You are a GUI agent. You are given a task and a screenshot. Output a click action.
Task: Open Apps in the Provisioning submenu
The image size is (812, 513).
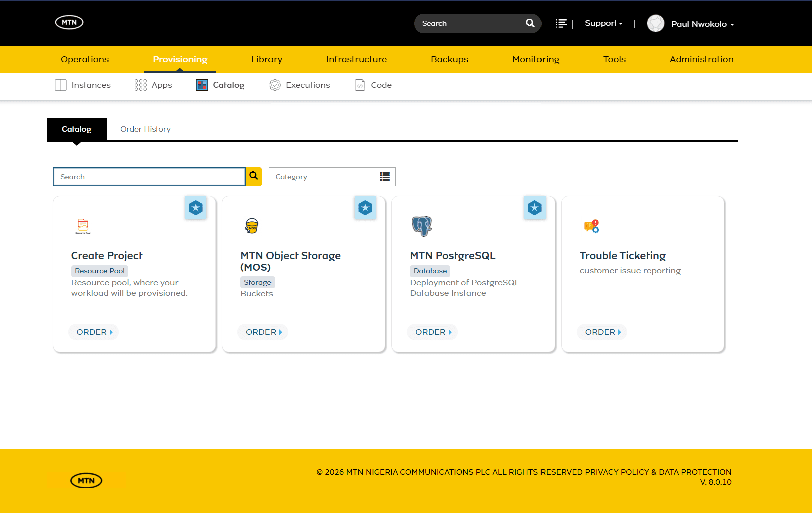(x=153, y=85)
